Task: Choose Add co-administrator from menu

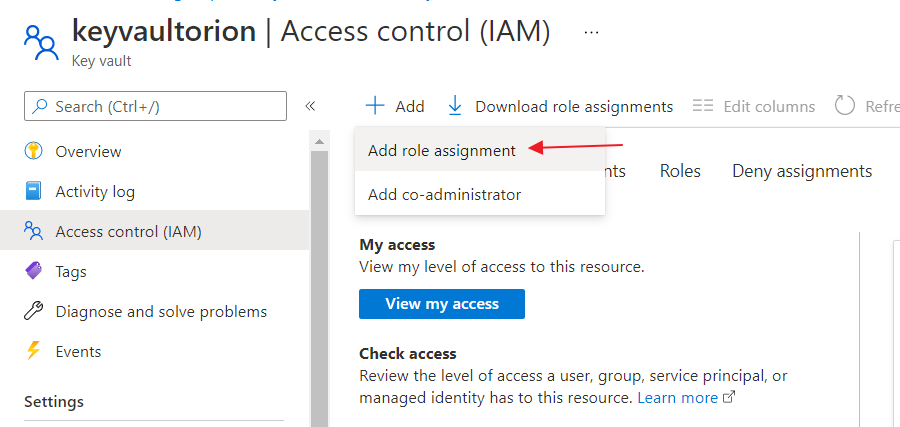Action: point(444,194)
